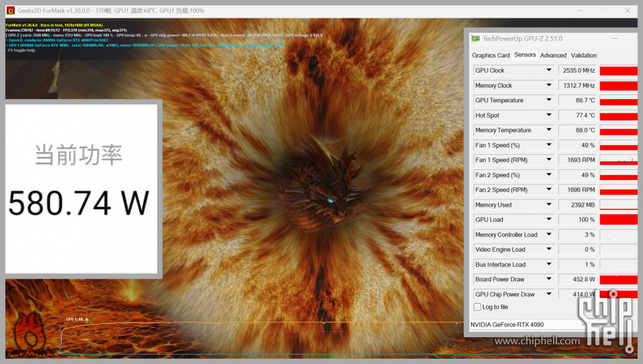
Task: Switch to the Graphics Card tab
Action: coord(491,55)
